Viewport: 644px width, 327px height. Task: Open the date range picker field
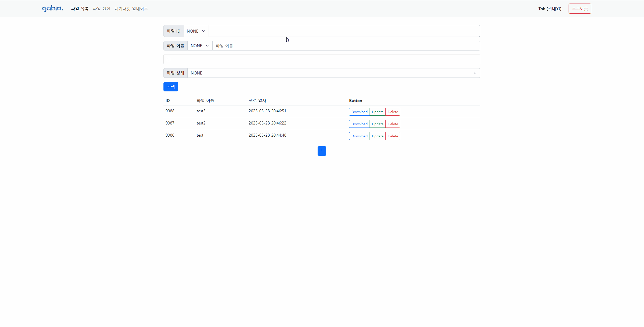(x=322, y=59)
